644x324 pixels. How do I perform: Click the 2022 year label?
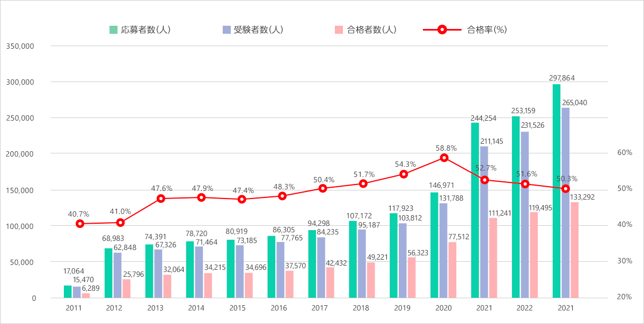(x=524, y=308)
